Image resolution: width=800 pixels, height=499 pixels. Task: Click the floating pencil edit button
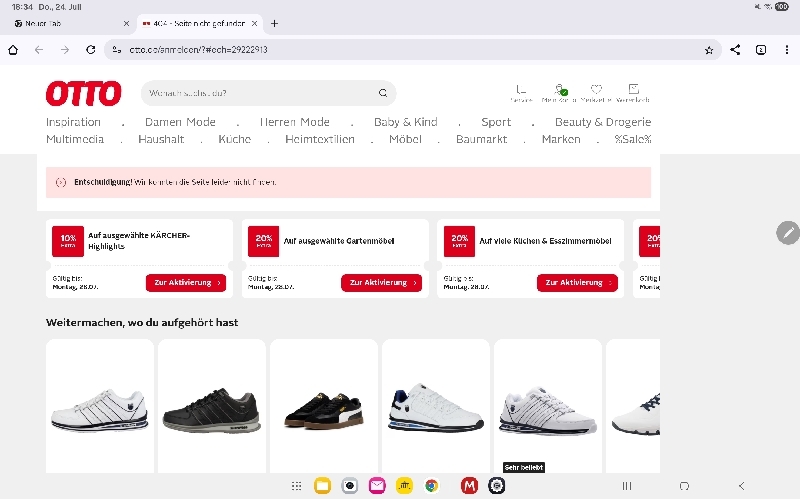point(788,232)
